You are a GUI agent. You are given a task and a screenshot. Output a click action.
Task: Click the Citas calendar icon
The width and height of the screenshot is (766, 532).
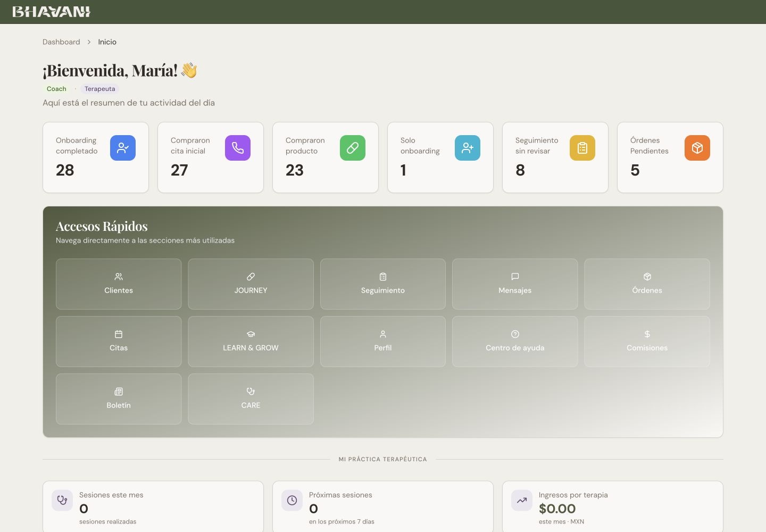pos(119,334)
